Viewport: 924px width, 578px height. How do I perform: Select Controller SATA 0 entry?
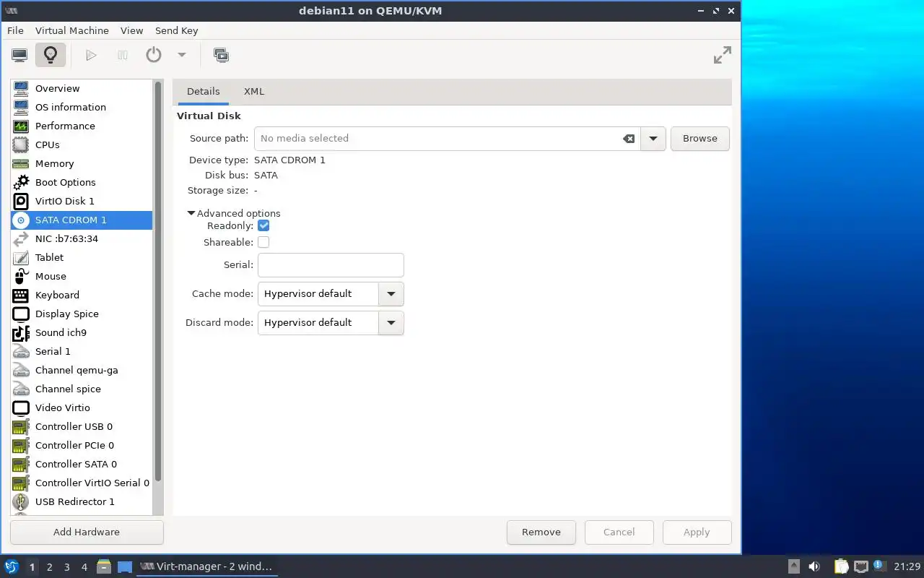(x=82, y=464)
